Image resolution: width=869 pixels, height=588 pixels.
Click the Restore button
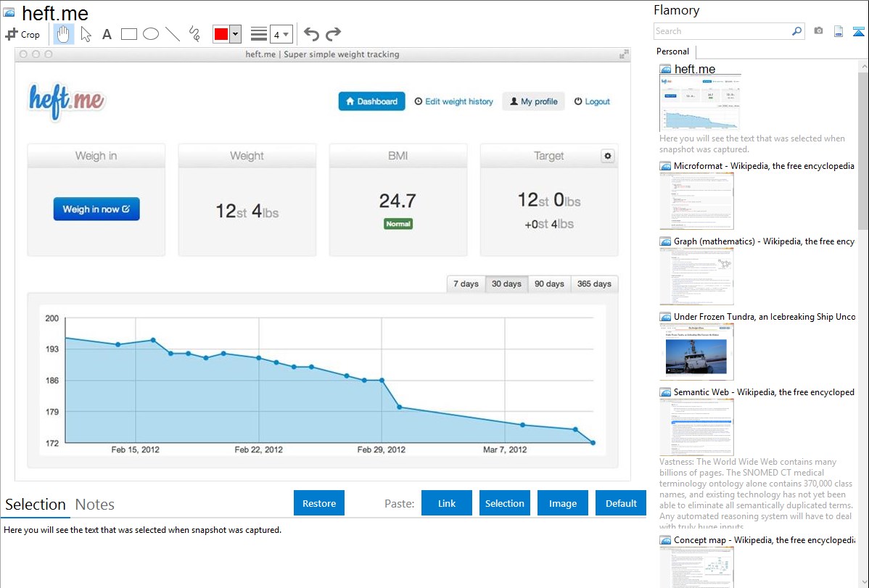[319, 503]
